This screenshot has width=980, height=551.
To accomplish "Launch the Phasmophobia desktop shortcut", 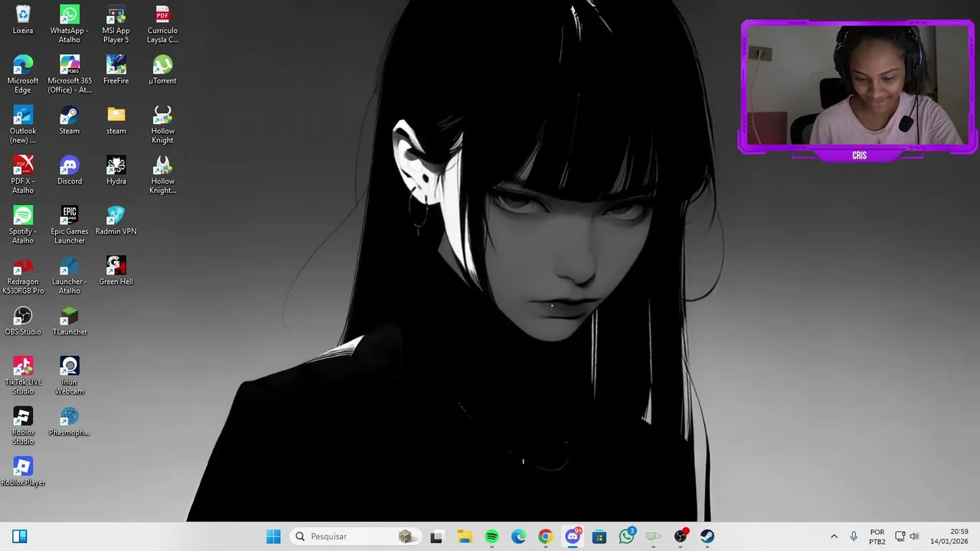I will coord(70,422).
